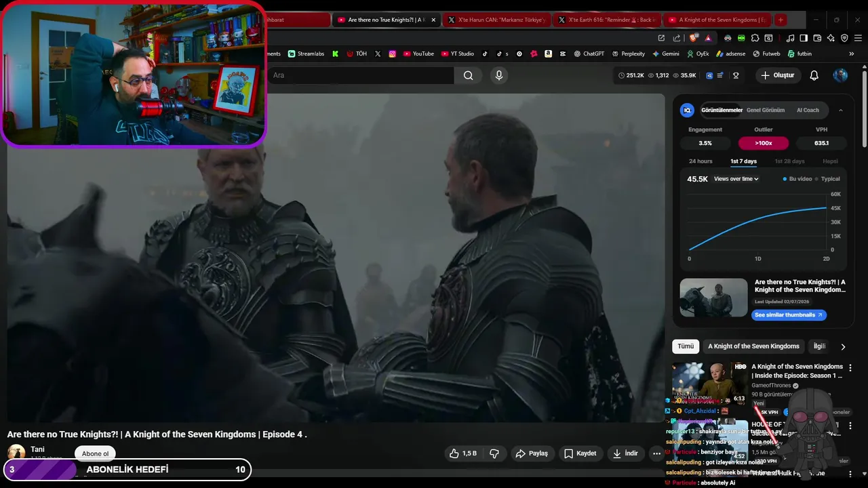868x488 pixels.
Task: Click the 635.1 VPH value
Action: pyautogui.click(x=821, y=143)
